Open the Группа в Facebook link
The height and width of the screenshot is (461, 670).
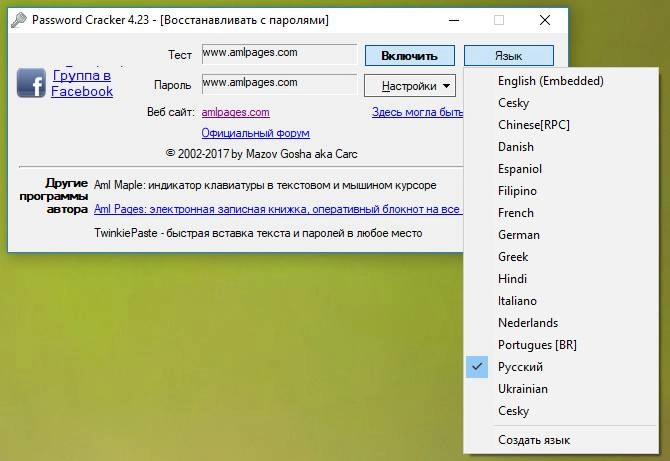coord(82,83)
